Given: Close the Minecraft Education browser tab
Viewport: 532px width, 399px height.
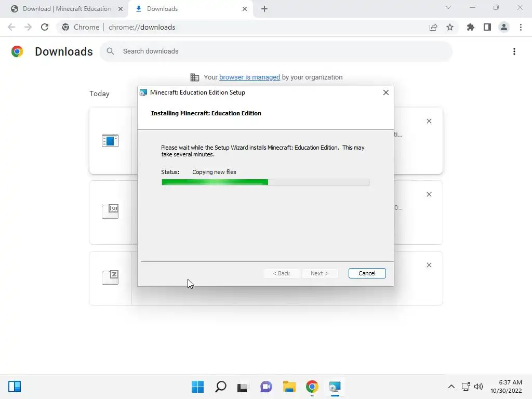Looking at the screenshot, I should point(120,9).
